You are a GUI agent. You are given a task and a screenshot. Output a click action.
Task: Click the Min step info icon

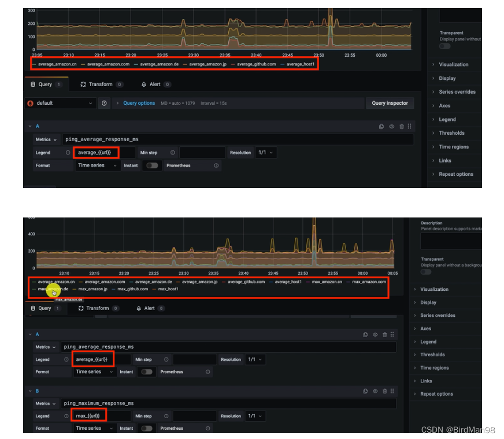coord(172,153)
